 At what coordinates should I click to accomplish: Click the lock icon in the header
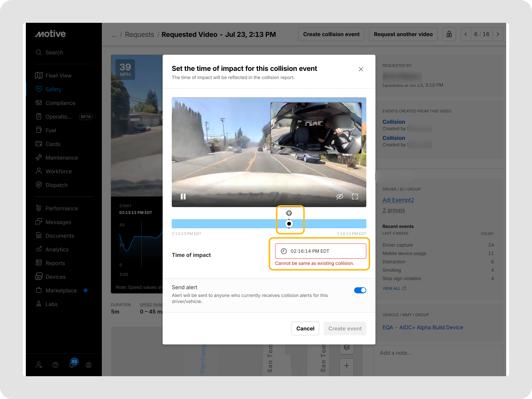[449, 34]
